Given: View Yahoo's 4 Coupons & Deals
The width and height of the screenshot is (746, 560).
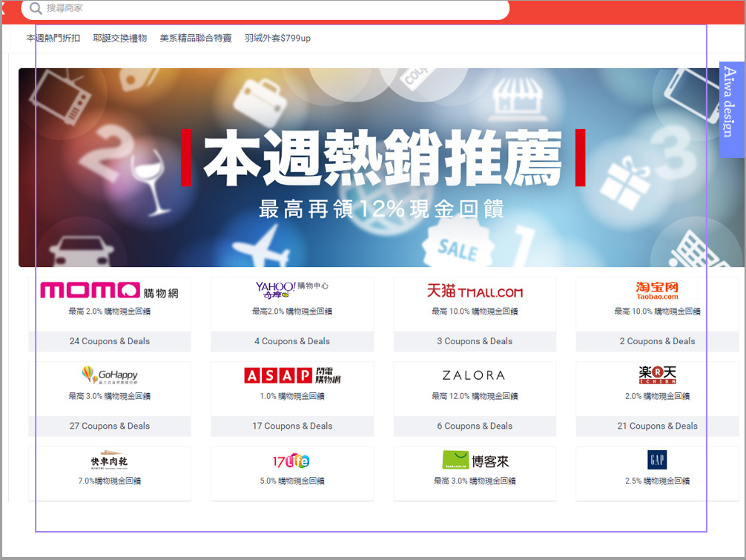Looking at the screenshot, I should pyautogui.click(x=292, y=341).
